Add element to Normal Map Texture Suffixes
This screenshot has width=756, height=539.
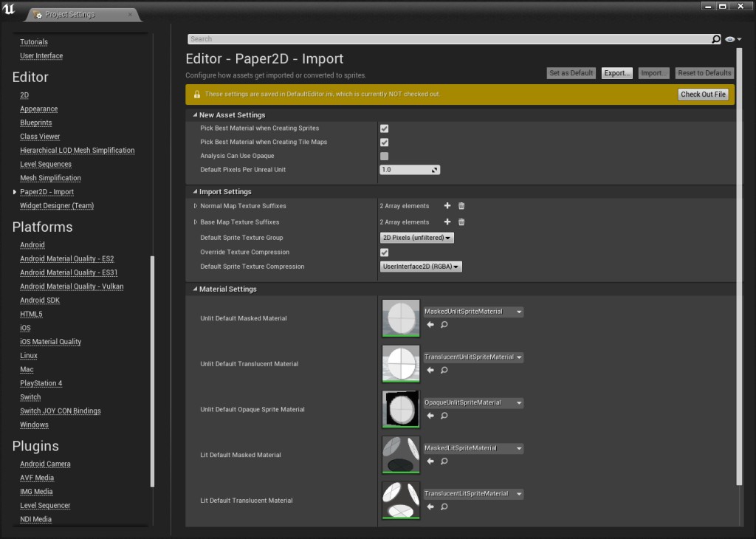[x=447, y=206]
